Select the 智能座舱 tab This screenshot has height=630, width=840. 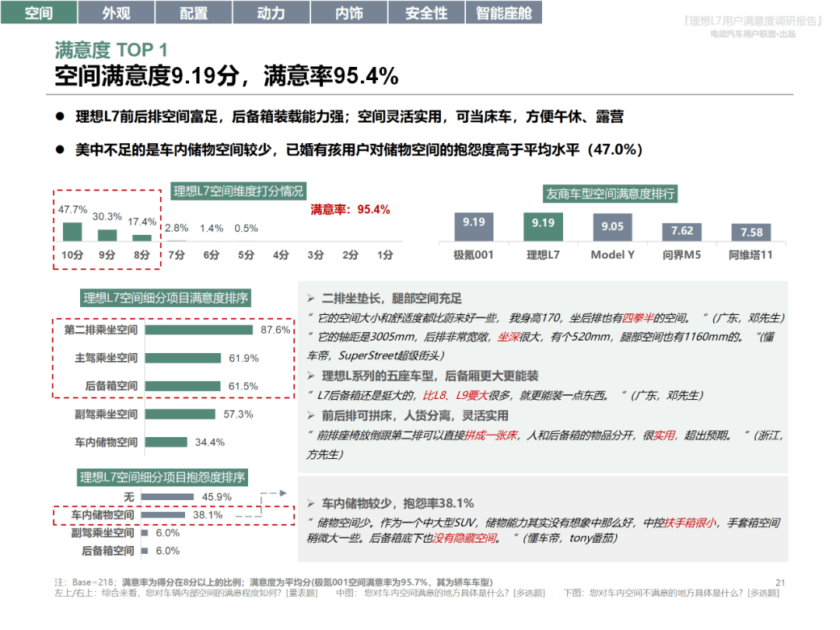[503, 12]
